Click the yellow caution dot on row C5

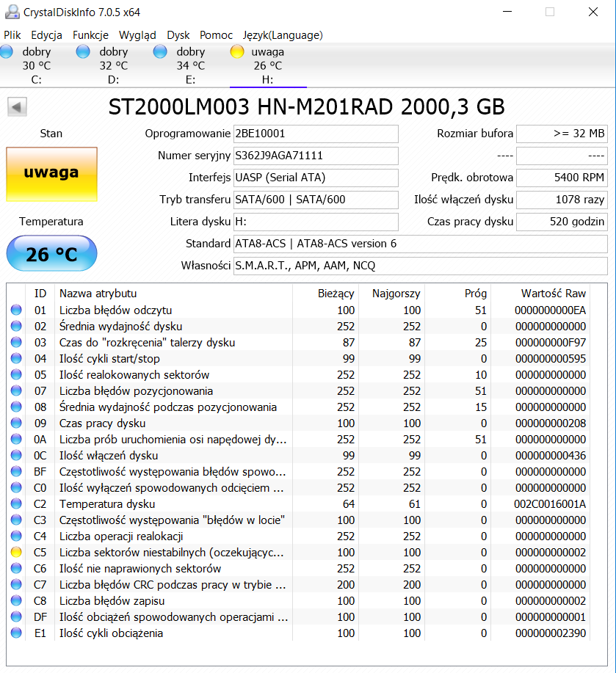pyautogui.click(x=16, y=552)
